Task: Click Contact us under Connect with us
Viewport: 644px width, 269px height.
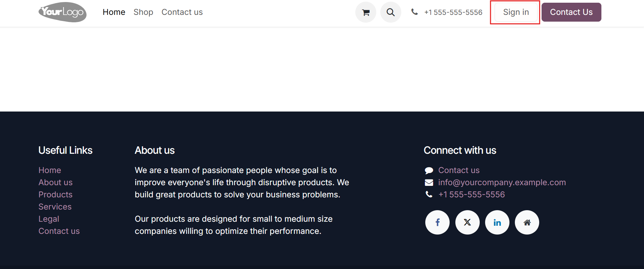Action: (459, 170)
